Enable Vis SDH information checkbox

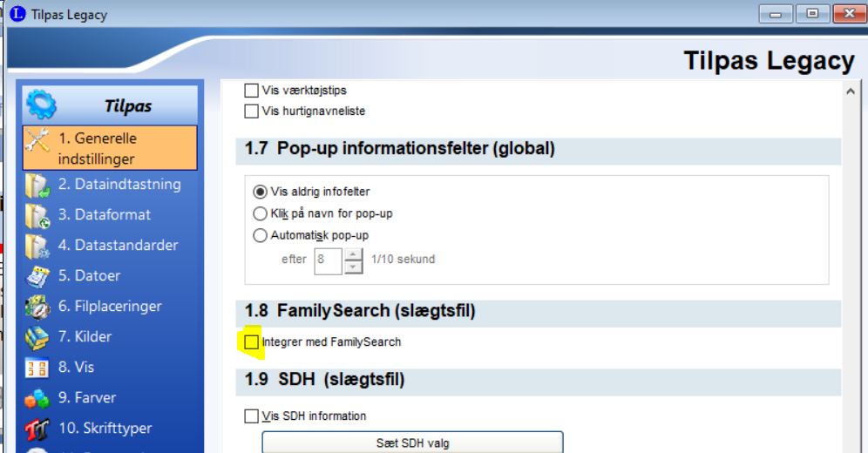pyautogui.click(x=251, y=416)
